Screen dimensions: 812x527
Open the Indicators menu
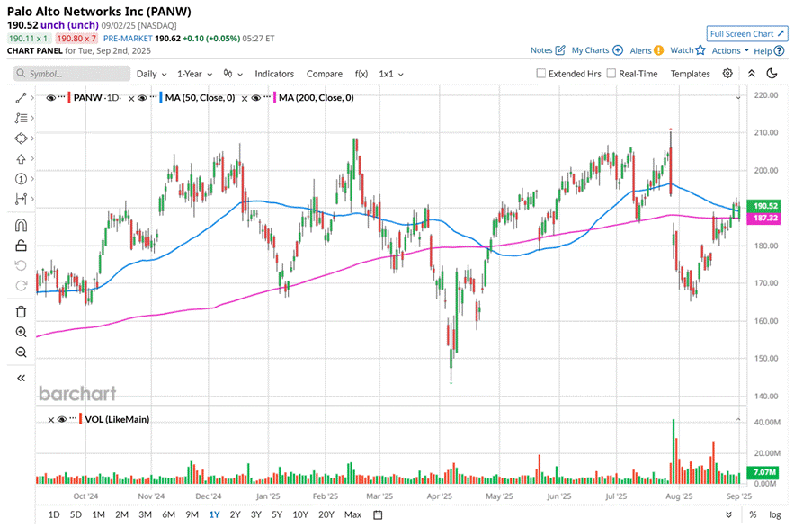tap(274, 74)
